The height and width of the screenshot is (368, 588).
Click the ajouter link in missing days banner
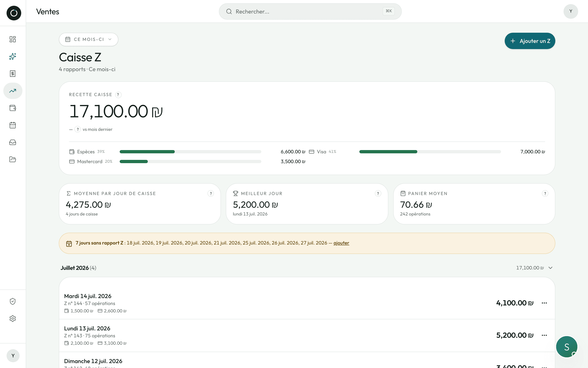[x=341, y=243]
